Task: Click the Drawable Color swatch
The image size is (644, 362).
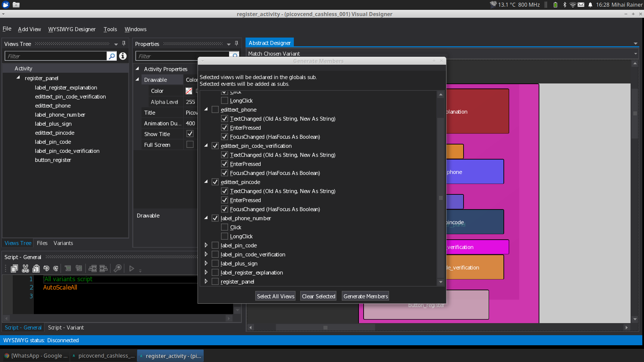Action: click(189, 91)
